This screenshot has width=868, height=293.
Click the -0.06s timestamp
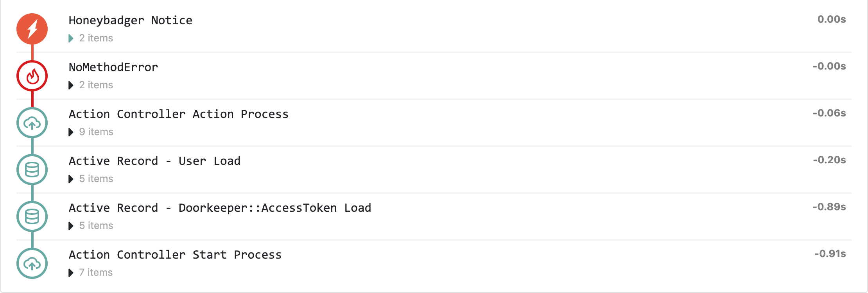click(829, 113)
